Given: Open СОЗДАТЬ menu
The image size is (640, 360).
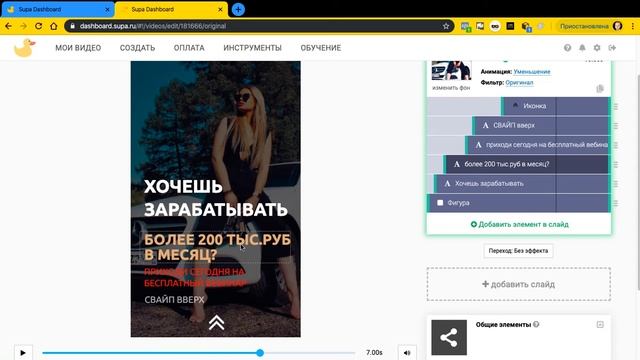Looking at the screenshot, I should point(138,48).
